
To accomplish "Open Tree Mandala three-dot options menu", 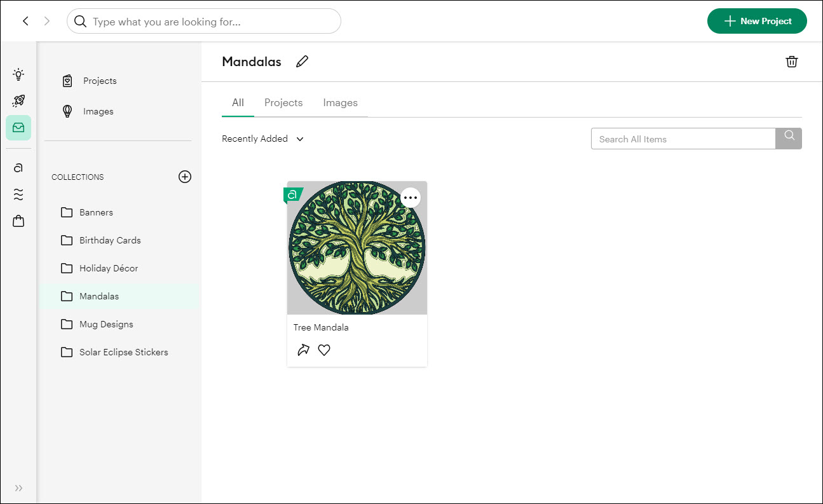I will pyautogui.click(x=411, y=198).
